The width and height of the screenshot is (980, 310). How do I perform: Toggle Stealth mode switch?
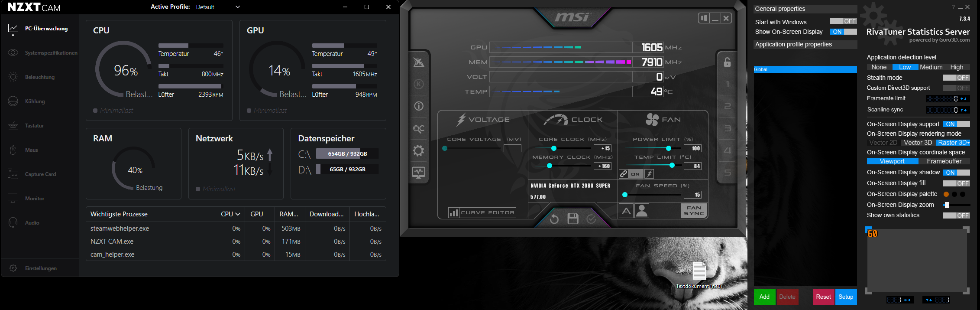tap(956, 78)
